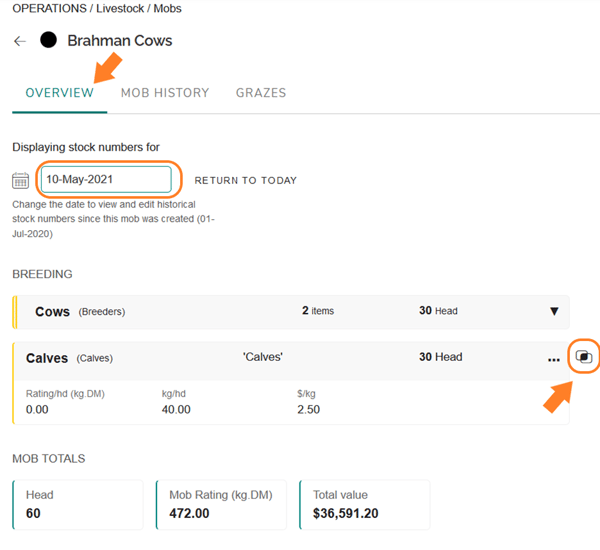Expand the Cows row arrow
This screenshot has height=550, width=600.
coord(554,311)
